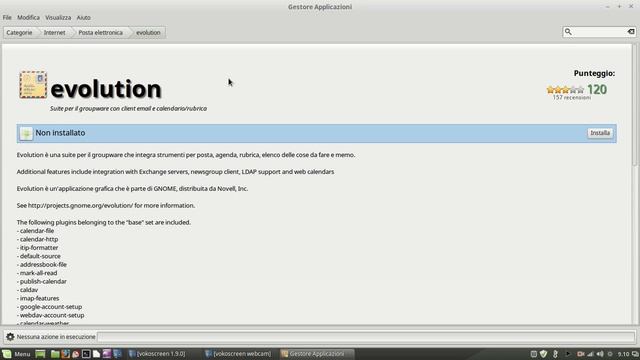The height and width of the screenshot is (360, 640).
Task: Open the File menu
Action: (7, 18)
